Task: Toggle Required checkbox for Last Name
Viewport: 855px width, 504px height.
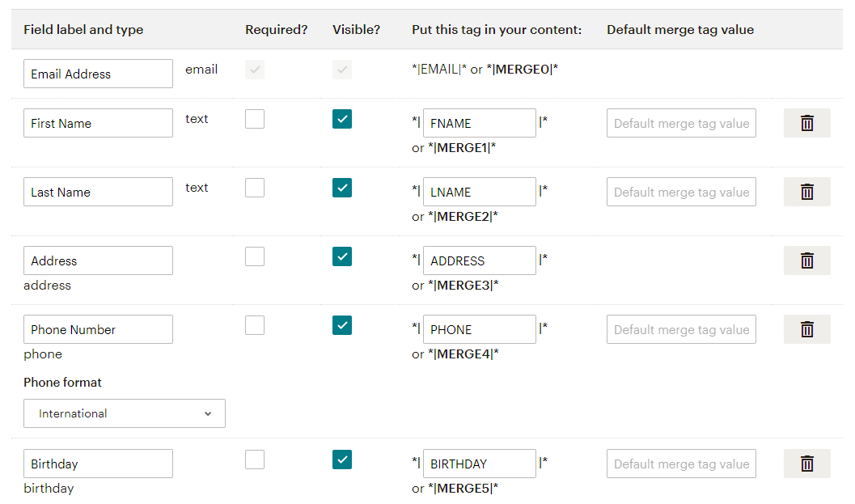Action: [x=255, y=188]
